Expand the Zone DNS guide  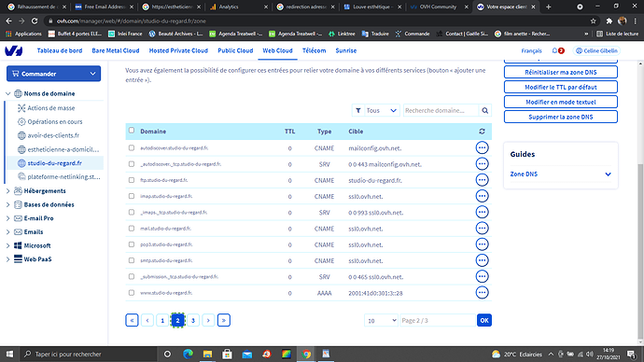coord(561,174)
